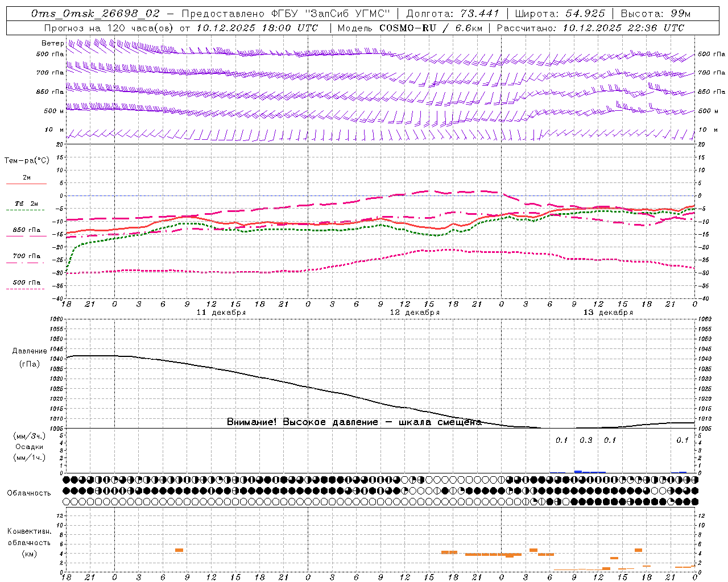Click the Осадки precipitation label
Screen dimensions: 728x582
tap(29, 447)
